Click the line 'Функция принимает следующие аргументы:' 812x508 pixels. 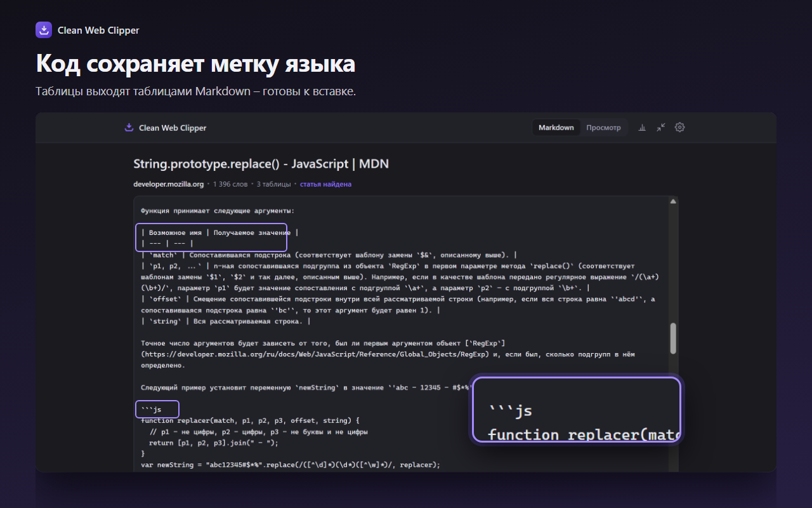pyautogui.click(x=218, y=210)
